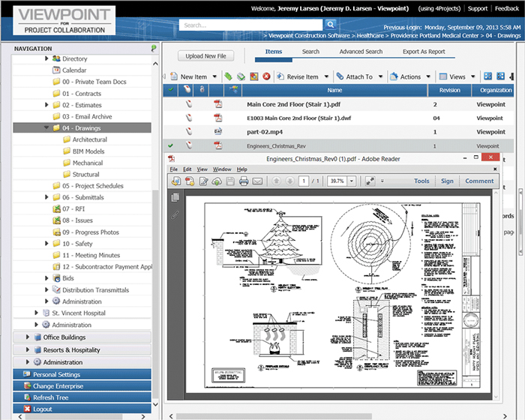Toggle the select-all checkmark column header
Image resolution: width=525 pixels, height=420 pixels.
[171, 90]
